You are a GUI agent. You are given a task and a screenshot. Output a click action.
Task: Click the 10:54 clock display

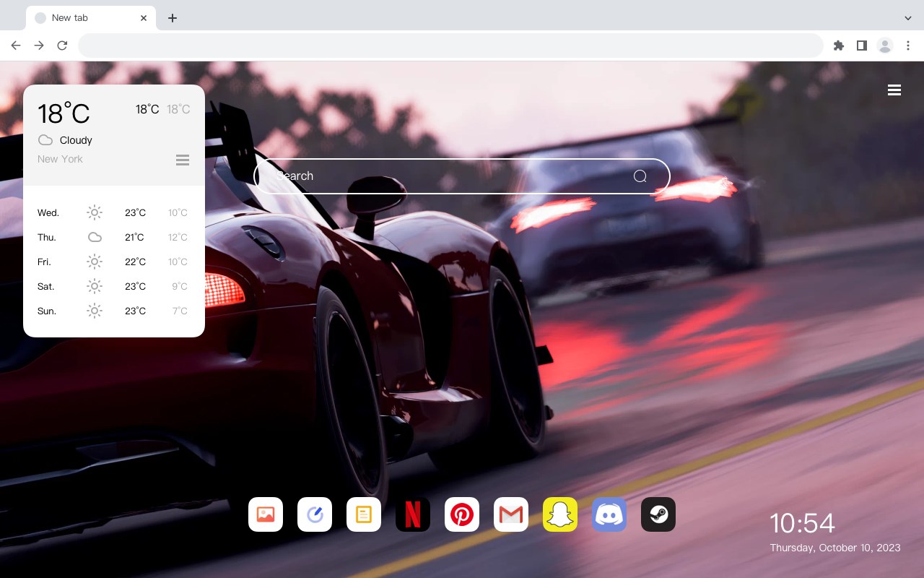coord(802,523)
